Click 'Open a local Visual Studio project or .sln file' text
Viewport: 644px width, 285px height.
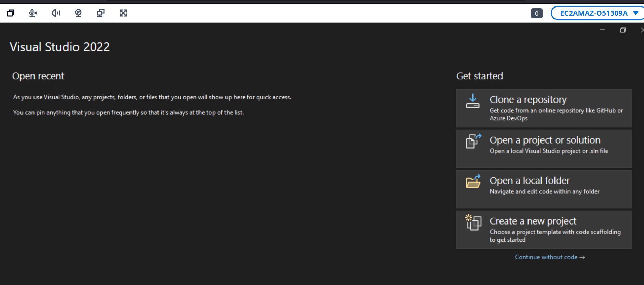coord(549,151)
